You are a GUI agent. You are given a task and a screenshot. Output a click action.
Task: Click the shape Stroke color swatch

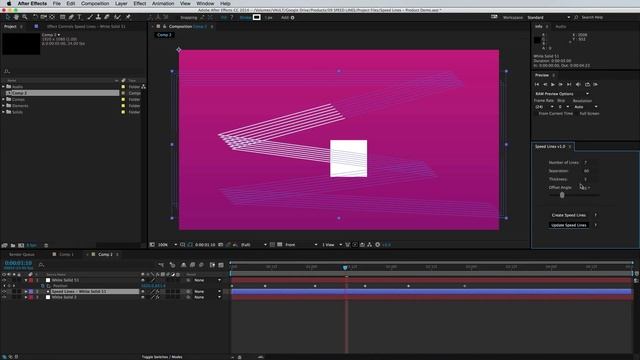pos(256,17)
